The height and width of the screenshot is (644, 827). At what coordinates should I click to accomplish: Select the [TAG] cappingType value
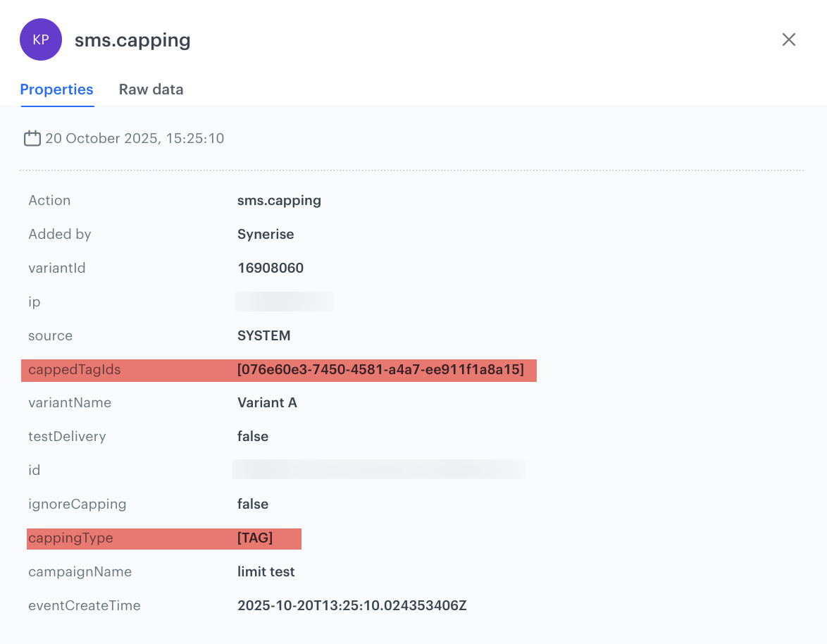(x=255, y=538)
